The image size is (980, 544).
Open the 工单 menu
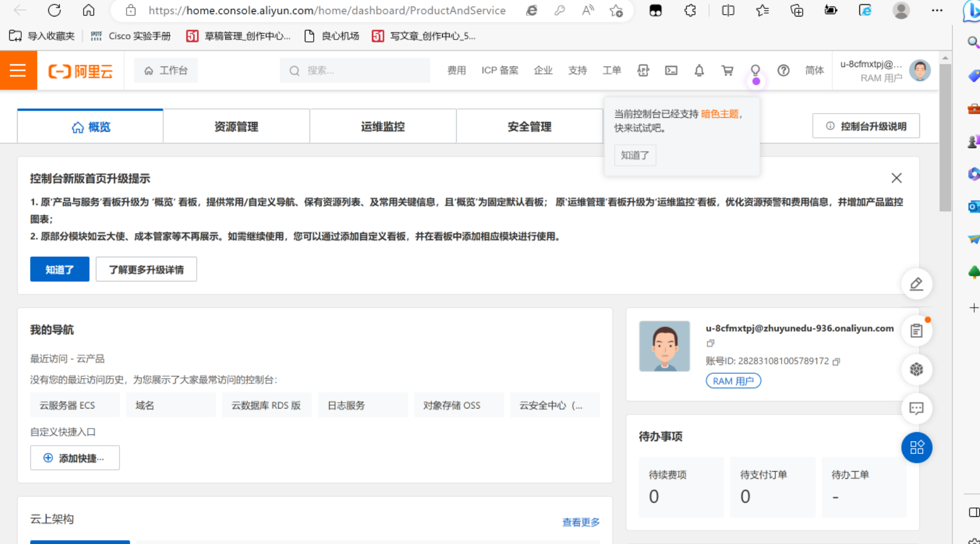612,71
